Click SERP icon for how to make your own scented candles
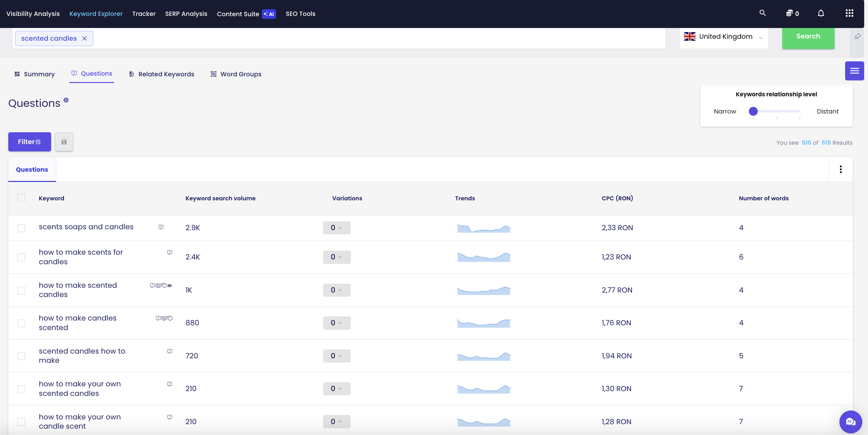 (x=169, y=384)
